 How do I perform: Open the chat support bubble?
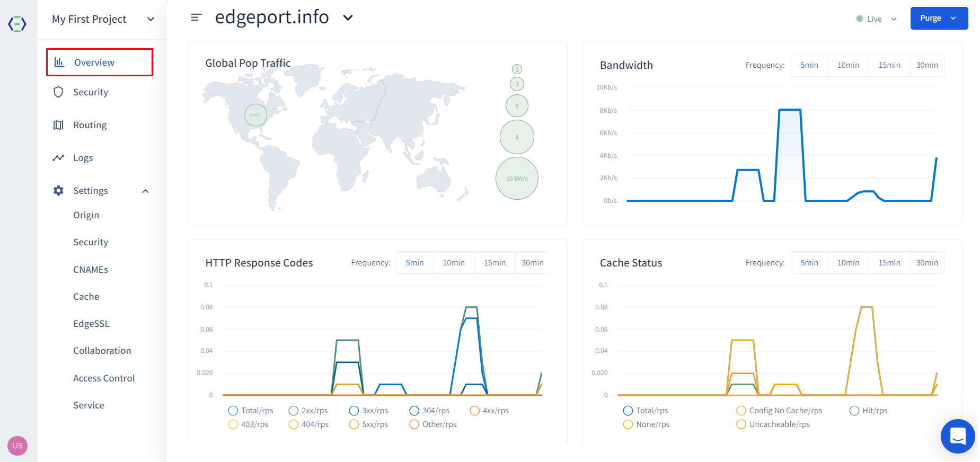coord(957,436)
